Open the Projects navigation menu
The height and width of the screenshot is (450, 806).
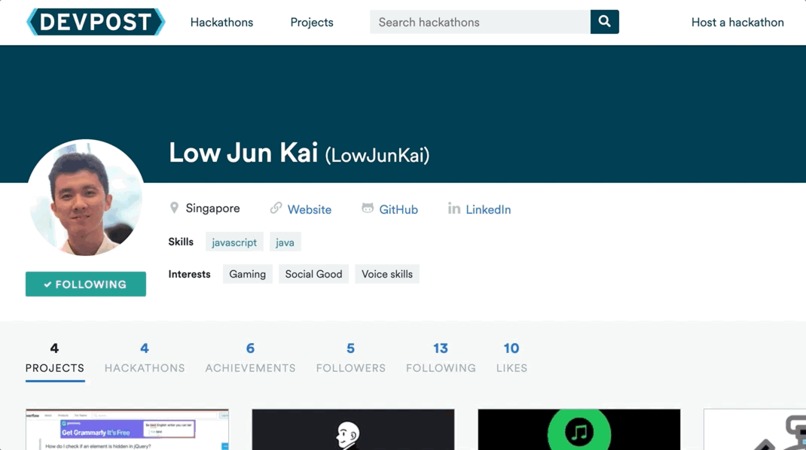pyautogui.click(x=312, y=22)
